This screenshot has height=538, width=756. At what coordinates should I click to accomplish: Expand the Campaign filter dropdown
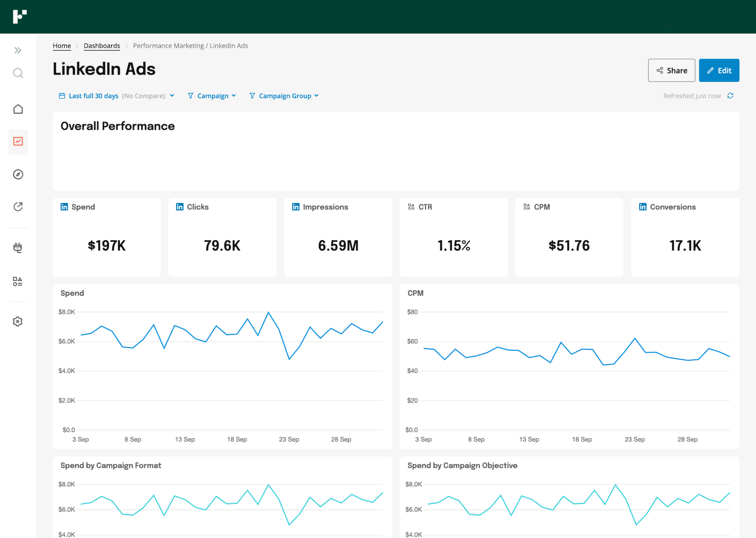click(x=212, y=96)
